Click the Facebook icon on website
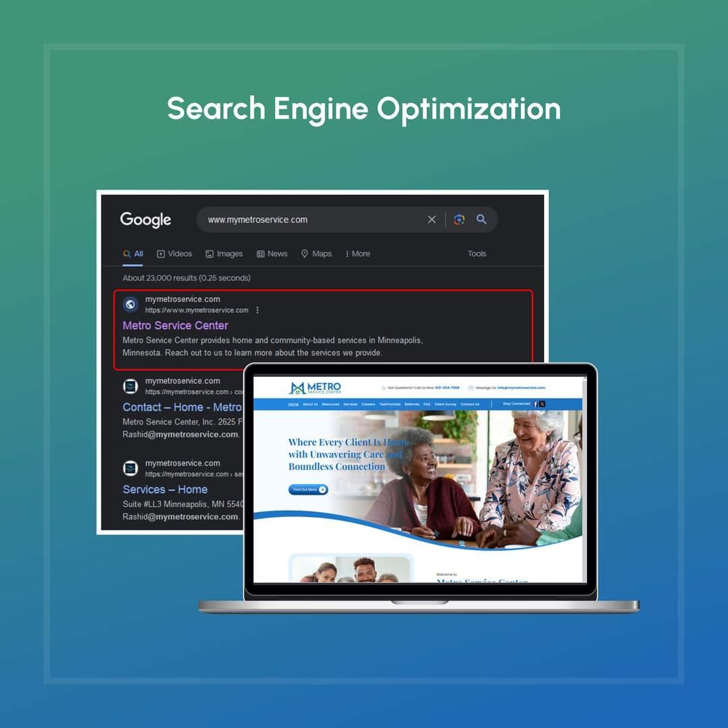Viewport: 728px width, 728px height. [536, 404]
